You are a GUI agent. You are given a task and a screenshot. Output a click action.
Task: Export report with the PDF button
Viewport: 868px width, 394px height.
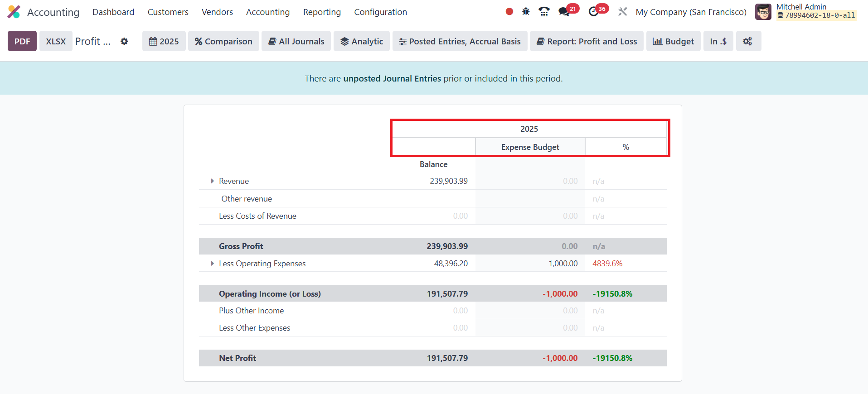click(x=22, y=41)
